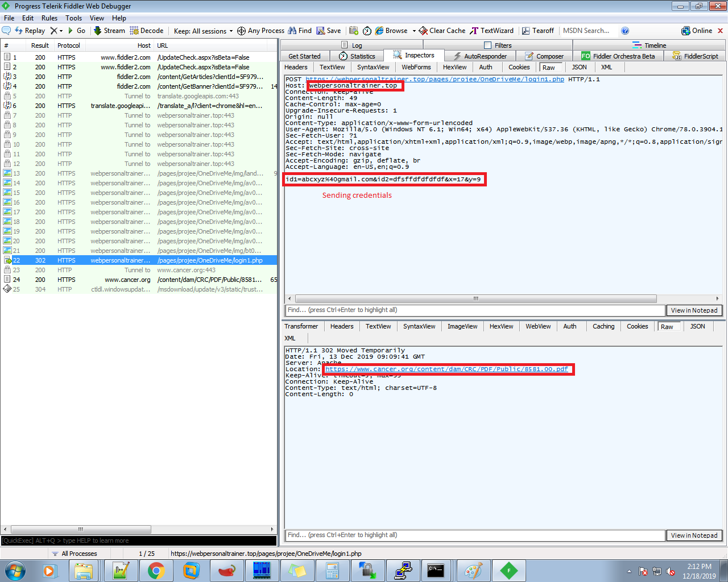
Task: Open the Tools menu
Action: pyautogui.click(x=74, y=18)
